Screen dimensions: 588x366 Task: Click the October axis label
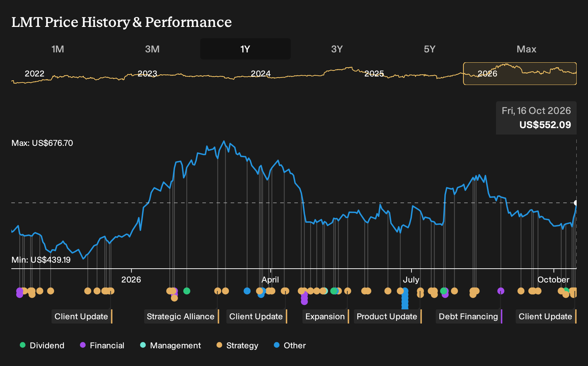tap(553, 280)
